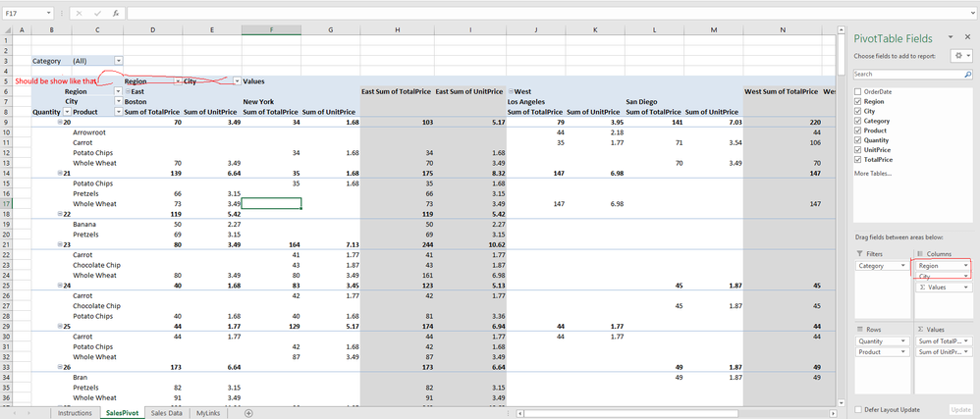Click the formula bar Cancel X icon

[x=79, y=14]
